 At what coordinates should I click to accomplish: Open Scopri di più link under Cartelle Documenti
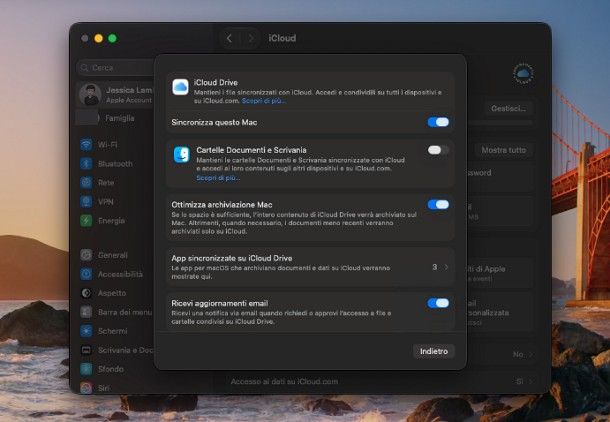pos(218,178)
